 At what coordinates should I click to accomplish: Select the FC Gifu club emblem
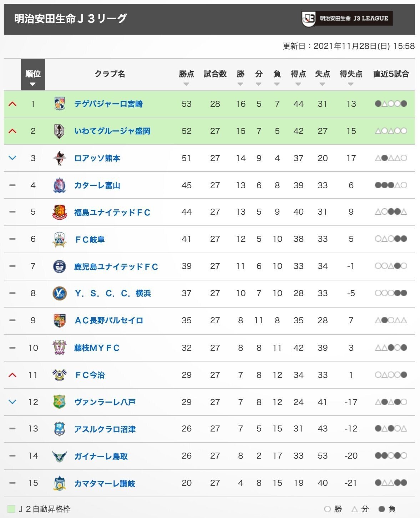click(x=60, y=240)
